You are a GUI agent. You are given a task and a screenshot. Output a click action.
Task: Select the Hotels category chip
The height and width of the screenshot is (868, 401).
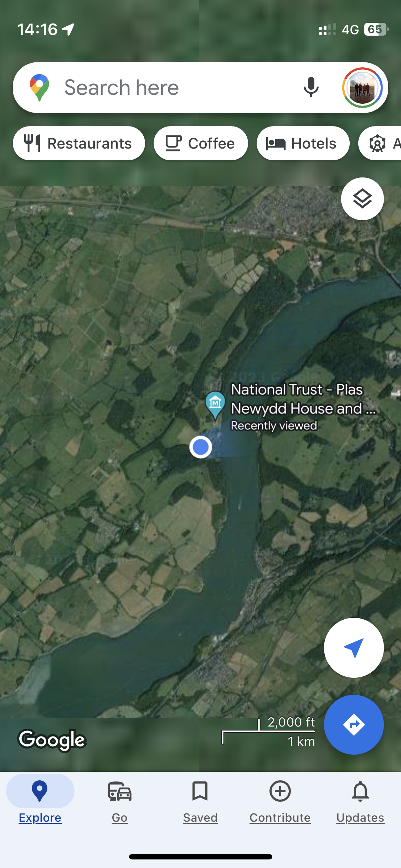(303, 143)
